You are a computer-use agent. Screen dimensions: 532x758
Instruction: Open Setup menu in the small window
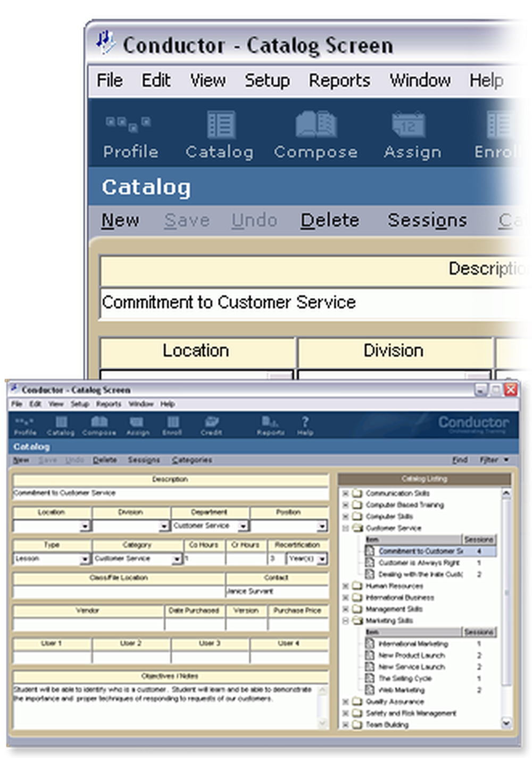pos(80,404)
